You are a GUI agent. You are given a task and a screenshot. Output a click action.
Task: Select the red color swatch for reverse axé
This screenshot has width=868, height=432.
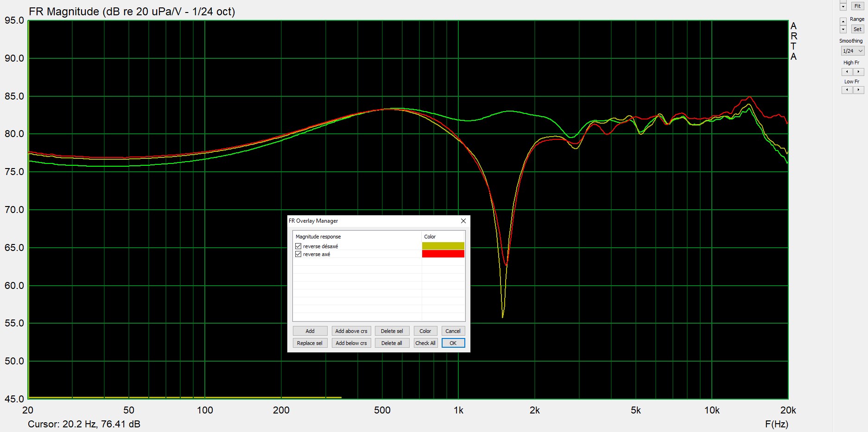tap(443, 254)
